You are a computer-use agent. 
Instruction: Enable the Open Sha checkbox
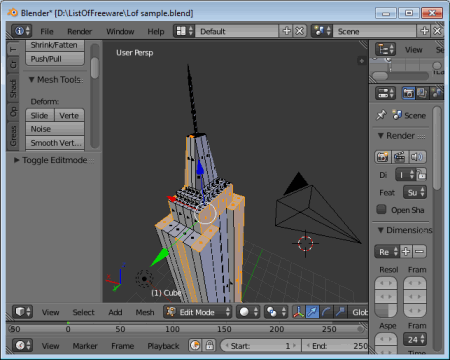point(381,209)
